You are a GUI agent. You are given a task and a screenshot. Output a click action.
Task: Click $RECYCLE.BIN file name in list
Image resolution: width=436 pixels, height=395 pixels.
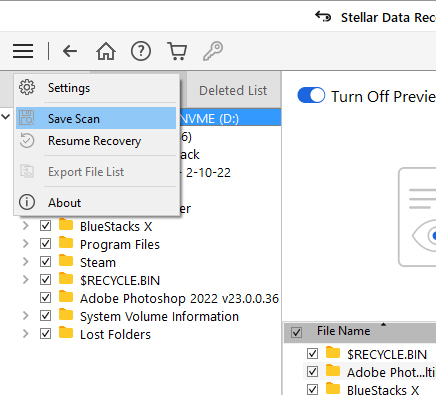coord(387,354)
